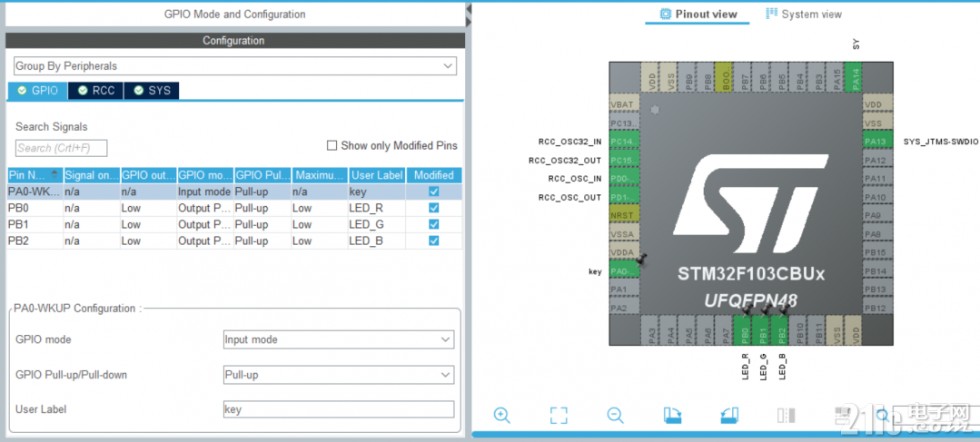Rotate the chip counter-clockwise icon
This screenshot has width=980, height=442.
[729, 415]
